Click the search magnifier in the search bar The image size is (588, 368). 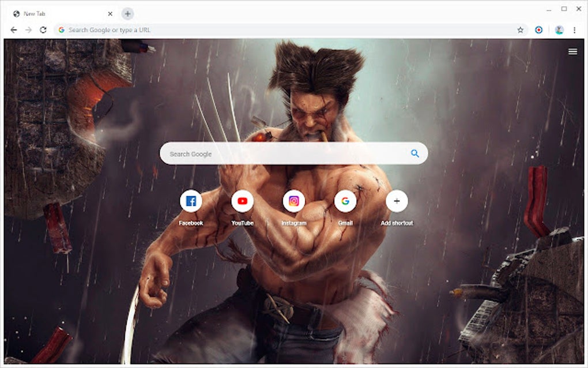[x=414, y=153]
